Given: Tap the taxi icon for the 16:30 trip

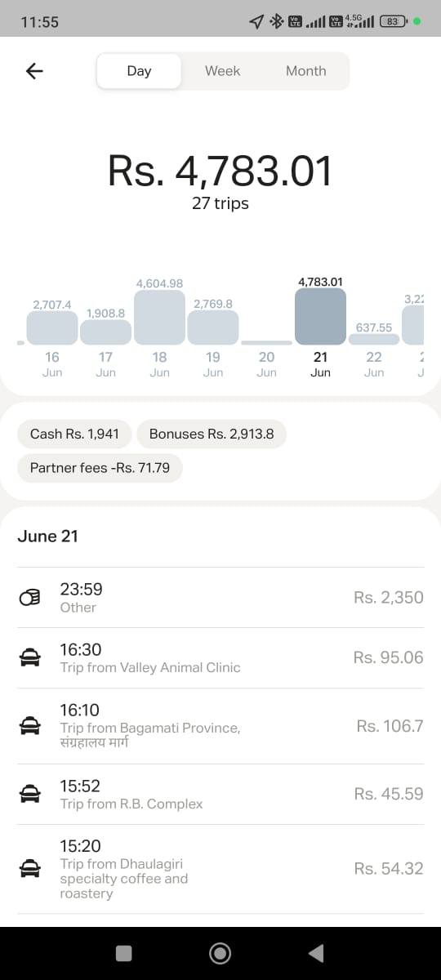Looking at the screenshot, I should 29,657.
